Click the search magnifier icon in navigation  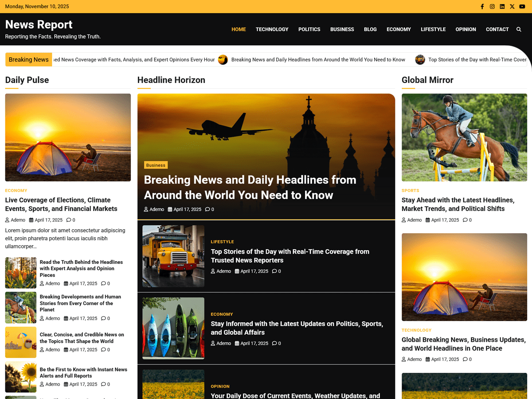point(519,29)
